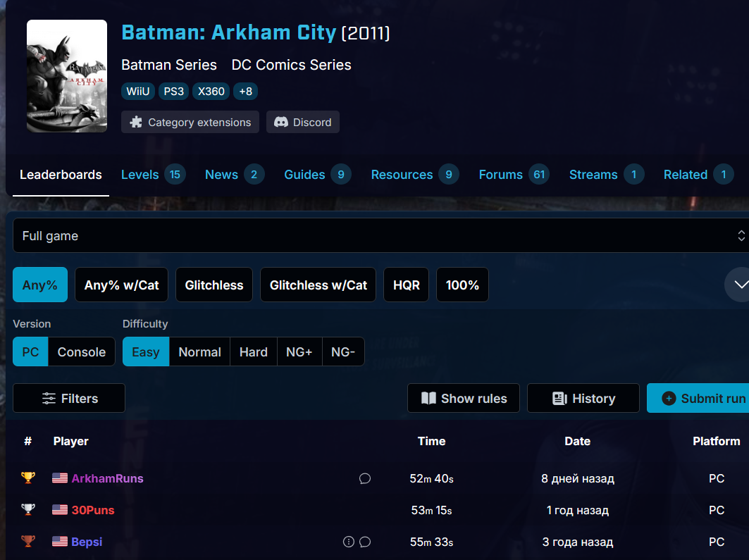Open the Batman: Arkham City title link
The image size is (749, 560).
[229, 32]
